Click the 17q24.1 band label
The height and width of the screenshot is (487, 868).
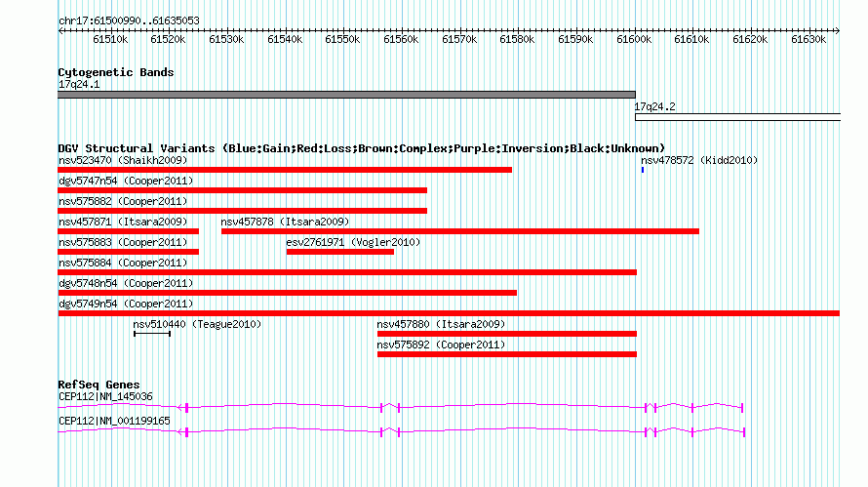pyautogui.click(x=79, y=84)
